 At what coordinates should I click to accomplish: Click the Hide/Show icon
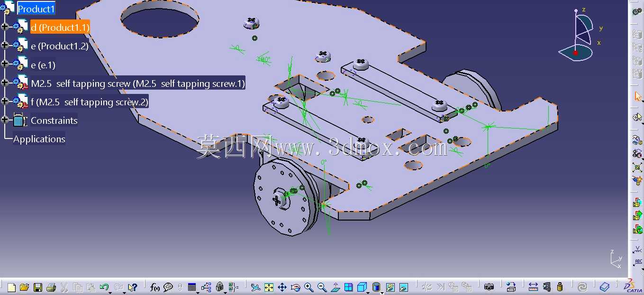(x=390, y=287)
